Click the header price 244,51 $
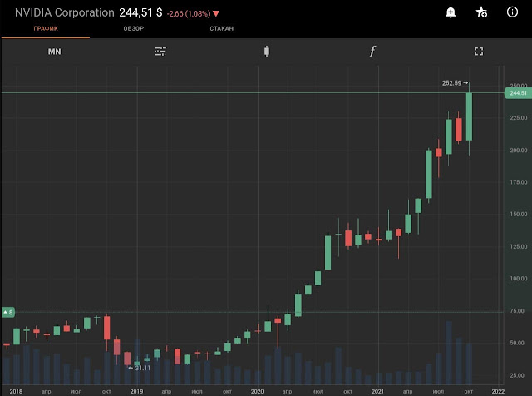Viewport: 532px width, 396px height. pos(140,13)
